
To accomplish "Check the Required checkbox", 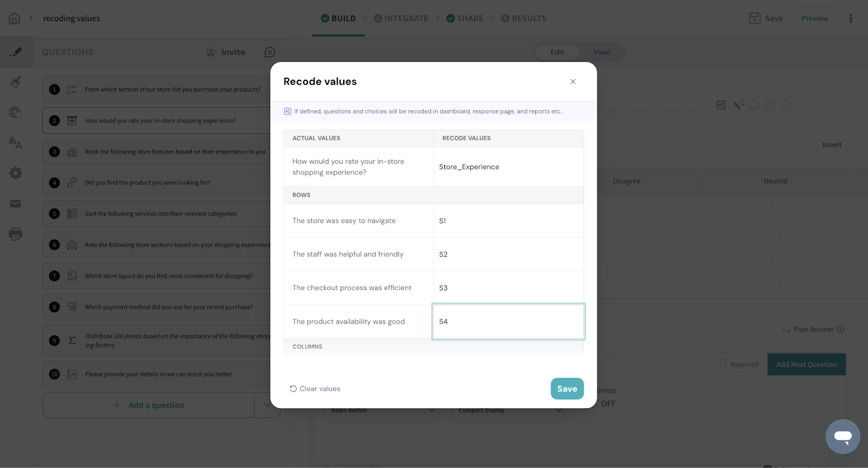I will [x=721, y=364].
